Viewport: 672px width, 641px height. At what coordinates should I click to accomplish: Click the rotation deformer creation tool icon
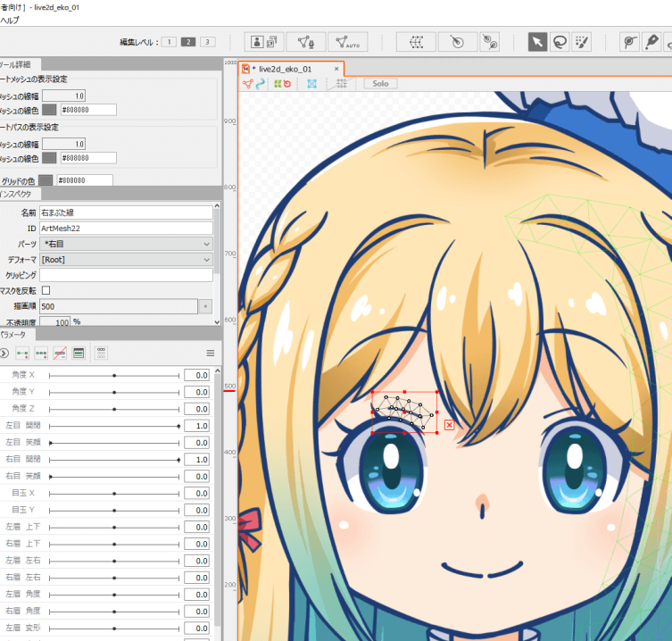489,42
